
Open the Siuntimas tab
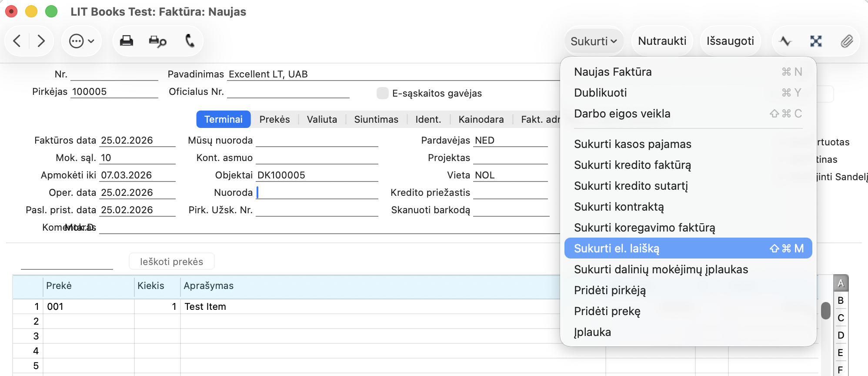376,119
